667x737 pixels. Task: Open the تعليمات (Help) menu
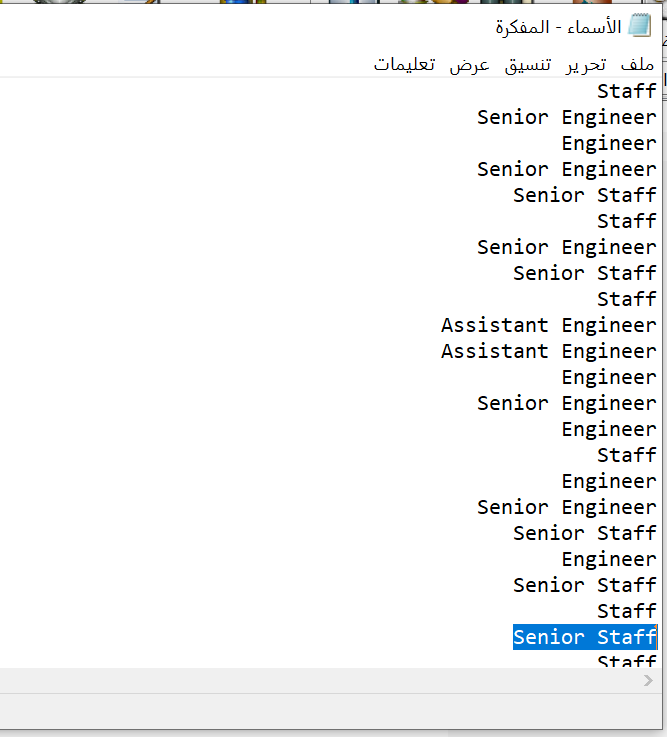(404, 64)
